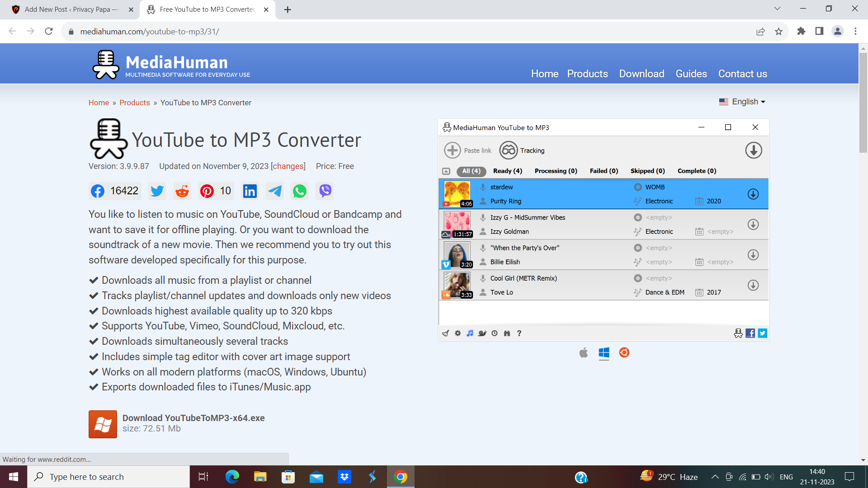Share page via WhatsApp icon
Screen dimensions: 868x488
[300, 191]
